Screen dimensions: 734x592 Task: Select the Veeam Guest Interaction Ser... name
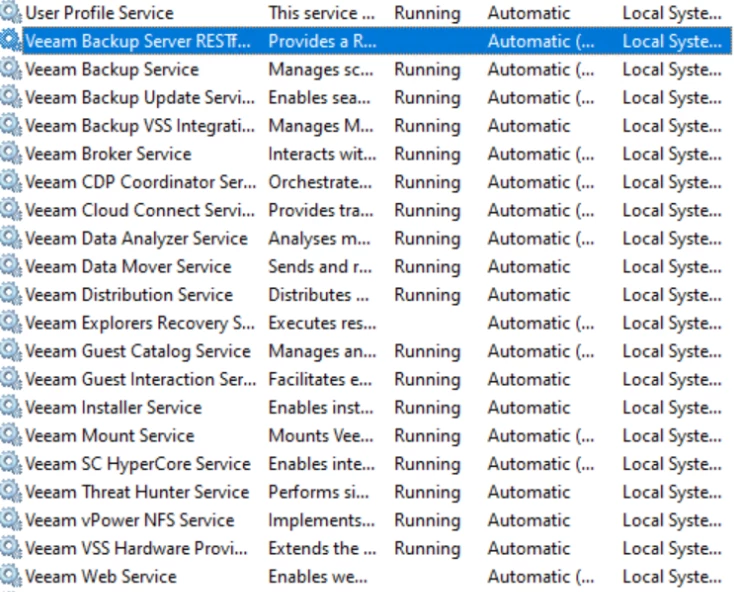(x=141, y=379)
